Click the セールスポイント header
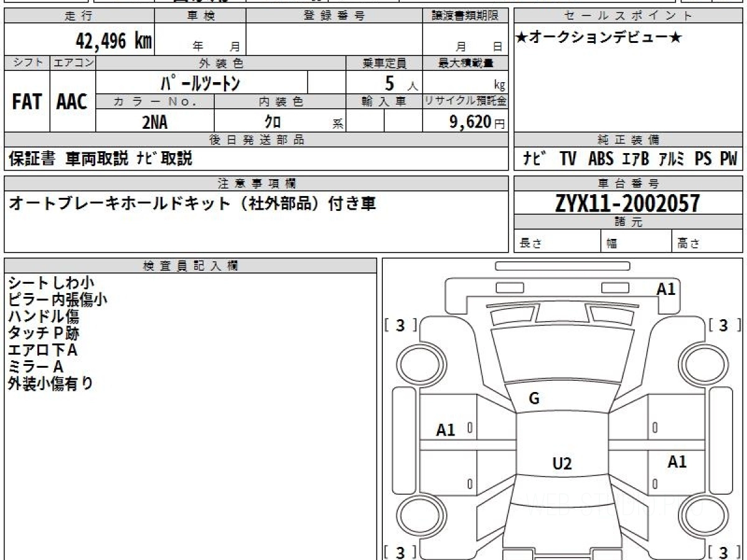 pyautogui.click(x=627, y=16)
